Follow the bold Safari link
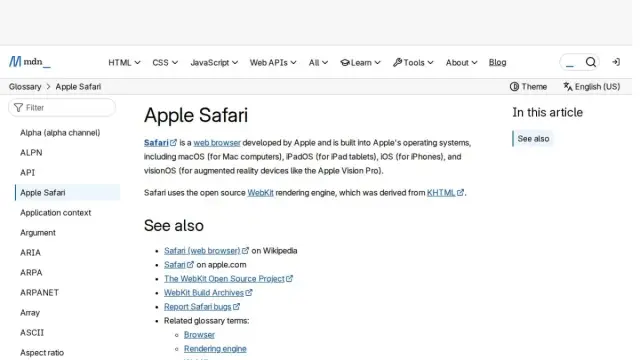Screen dimensions: 640x360 (x=160, y=142)
